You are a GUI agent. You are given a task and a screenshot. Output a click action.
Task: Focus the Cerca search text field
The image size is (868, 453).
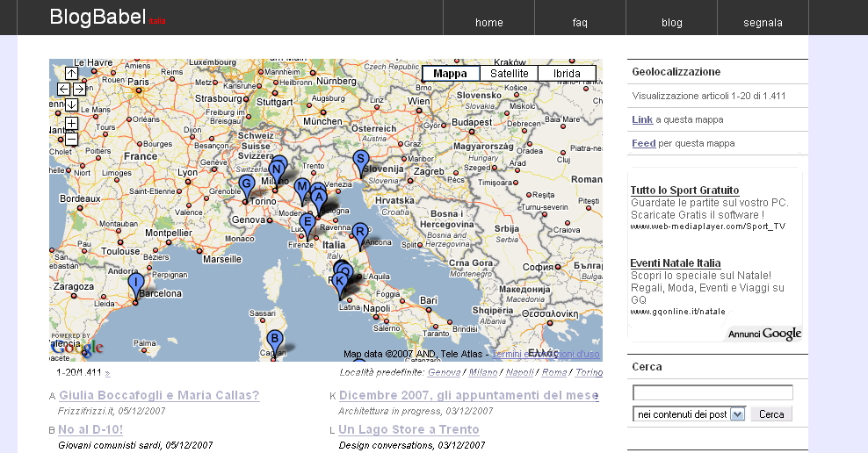712,392
